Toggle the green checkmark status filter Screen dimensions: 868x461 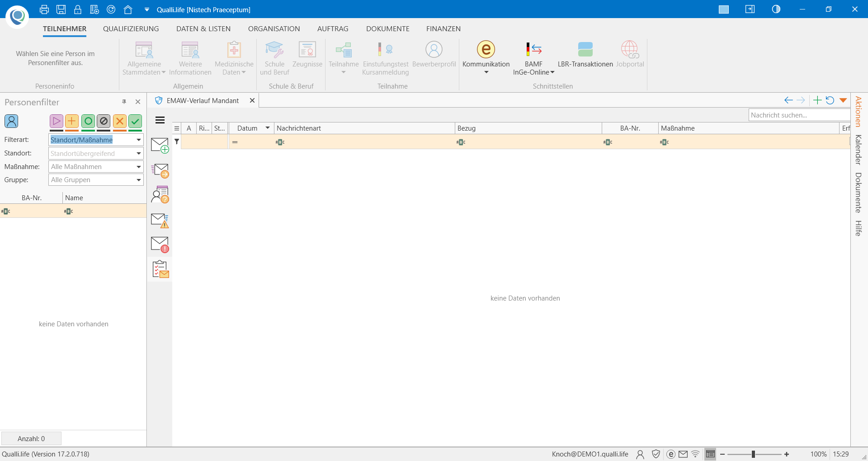(135, 121)
